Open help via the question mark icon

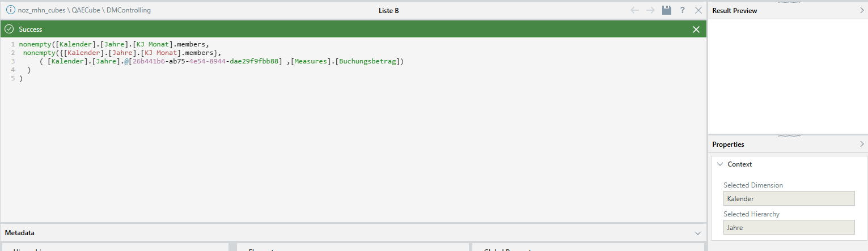683,10
